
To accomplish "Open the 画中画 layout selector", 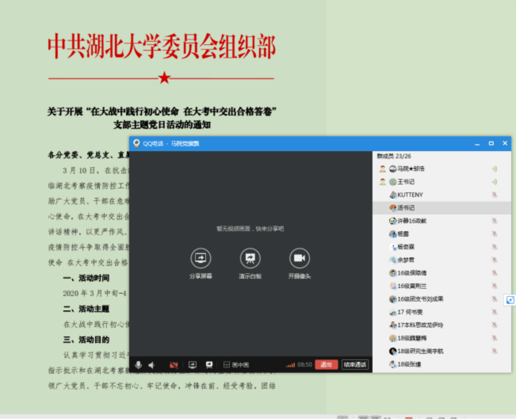I will 236,365.
